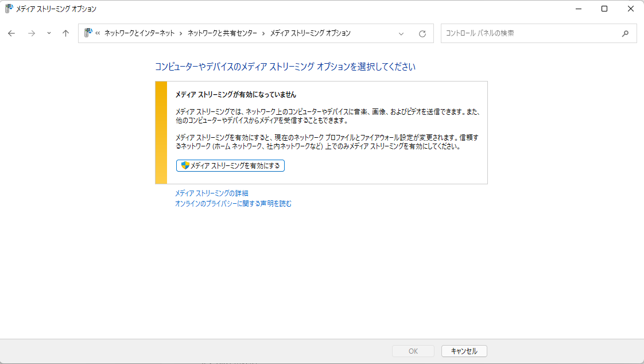Open ネットワークと共有センター breadcrumb
Viewport: 644px width, 364px height.
(x=222, y=33)
